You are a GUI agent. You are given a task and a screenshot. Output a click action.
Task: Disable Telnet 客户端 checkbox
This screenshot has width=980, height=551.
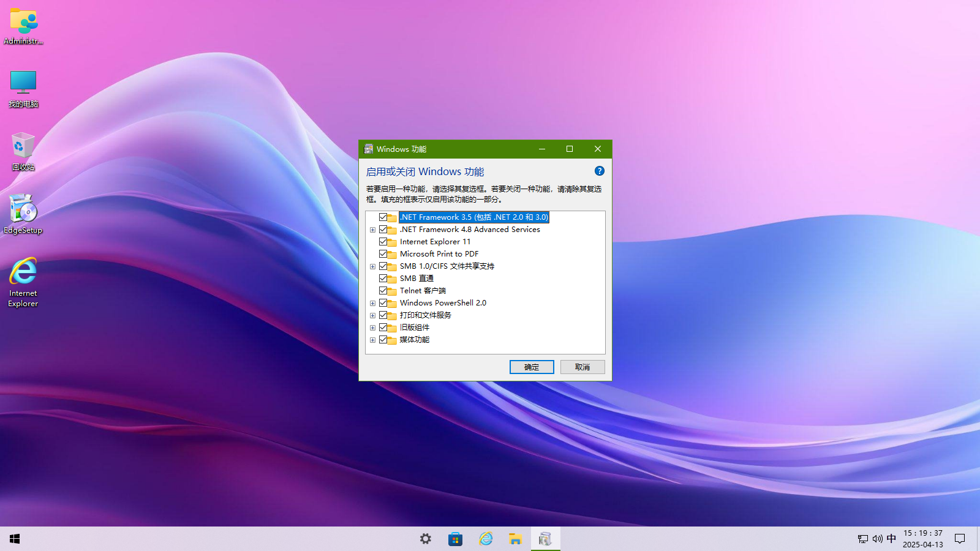(383, 291)
